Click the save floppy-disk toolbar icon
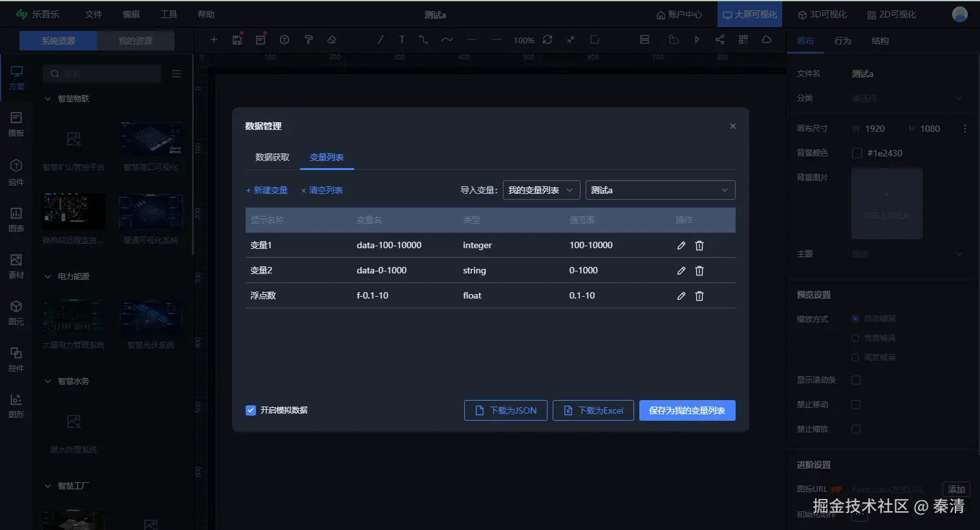Screen dimensions: 980x530 click(237, 40)
